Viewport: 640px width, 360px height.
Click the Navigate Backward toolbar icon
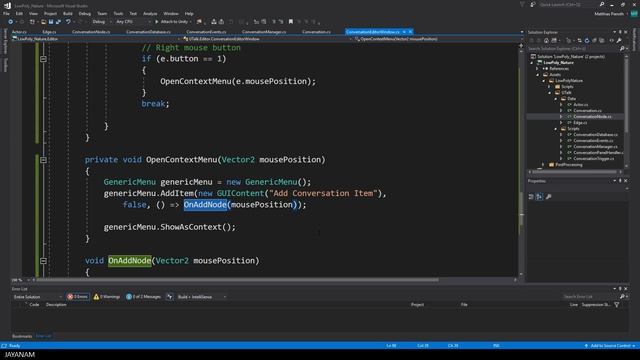pos(10,22)
